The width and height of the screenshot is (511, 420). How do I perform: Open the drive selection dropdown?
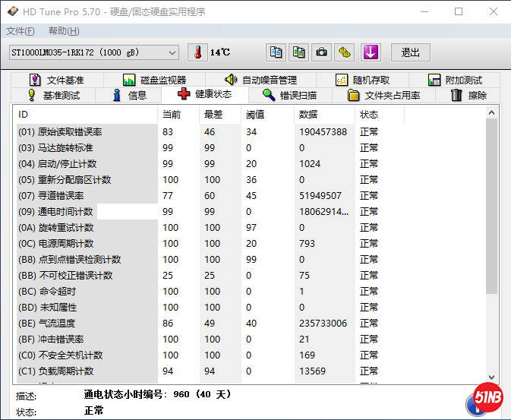pyautogui.click(x=172, y=52)
